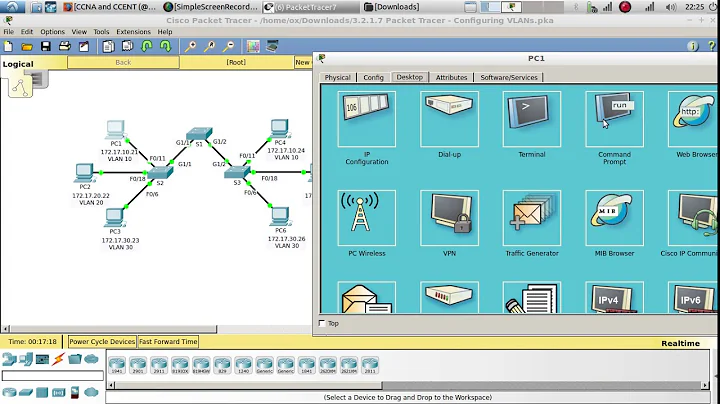
Task: Select PC6 device in topology
Action: (x=280, y=217)
